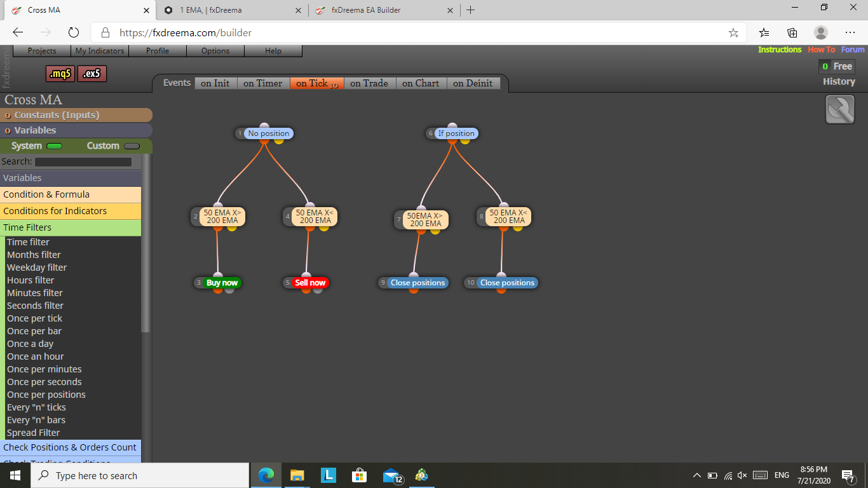The image size is (868, 488).
Task: Toggle the Custom blocks switch
Action: coord(132,146)
